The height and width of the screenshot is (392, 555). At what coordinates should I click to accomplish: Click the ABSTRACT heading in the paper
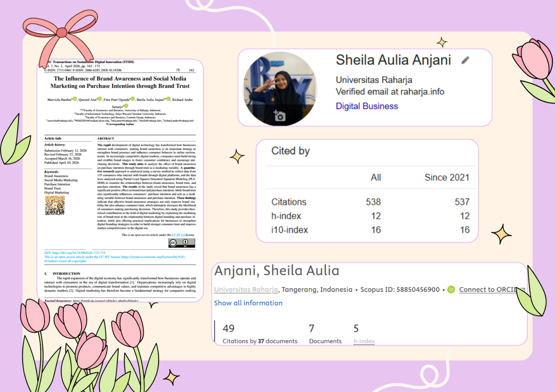(106, 138)
